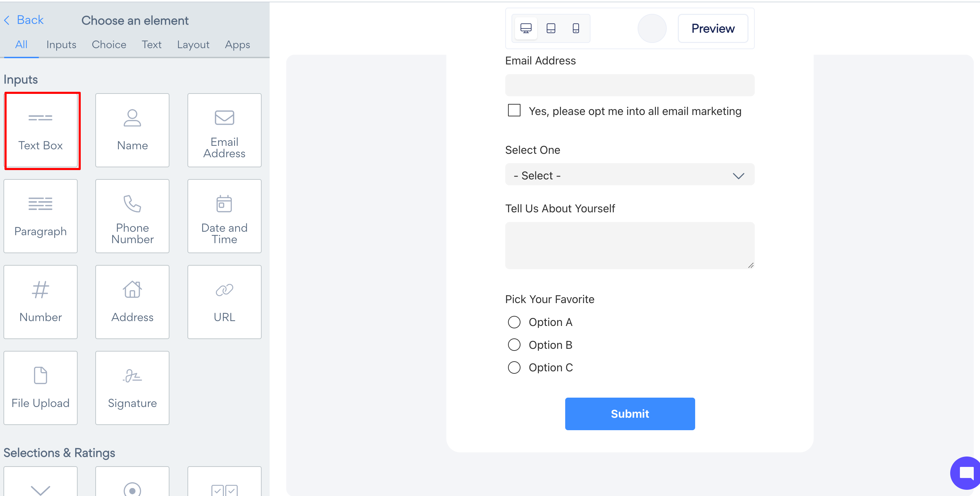Open the chat support widget
Image resolution: width=980 pixels, height=496 pixels.
tap(965, 473)
